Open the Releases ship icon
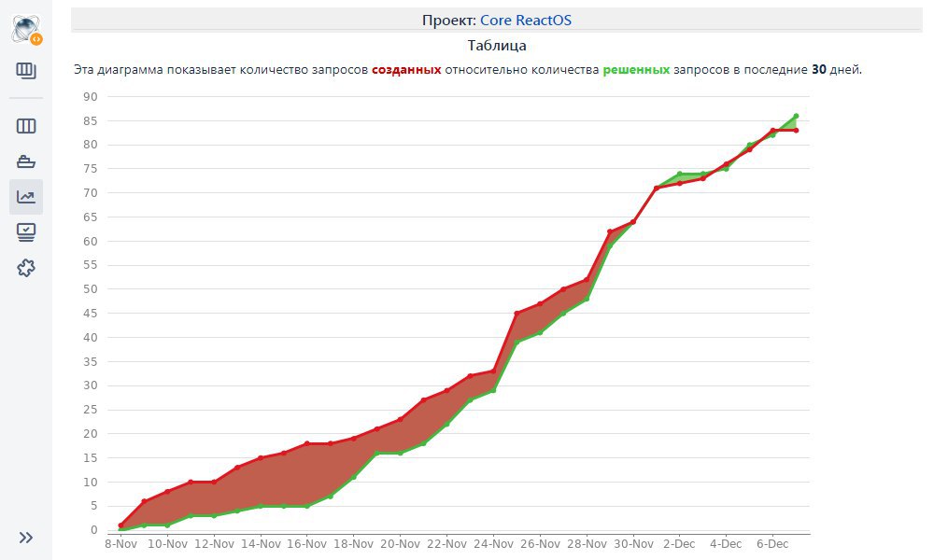Image resolution: width=934 pixels, height=560 pixels. point(26,161)
